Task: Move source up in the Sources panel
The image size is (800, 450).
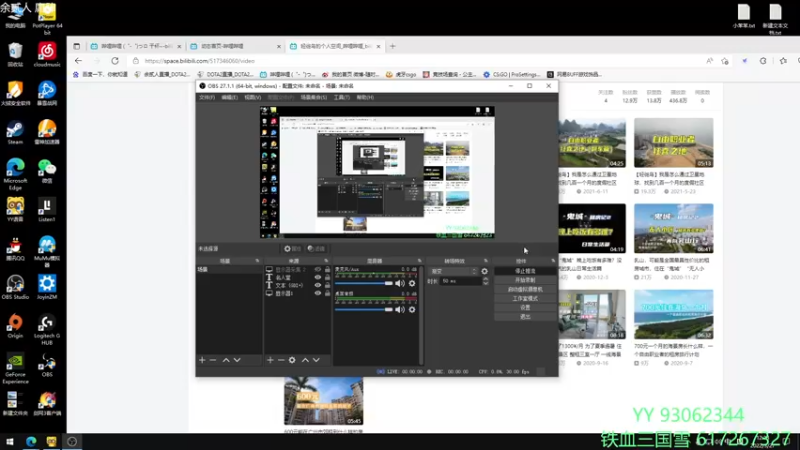Action: click(x=305, y=360)
